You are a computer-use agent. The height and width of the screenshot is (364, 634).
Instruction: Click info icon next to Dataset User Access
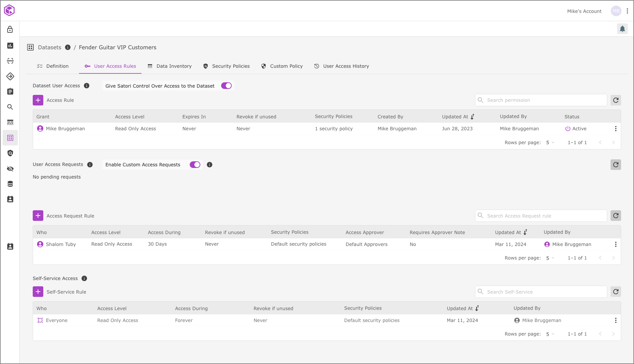87,86
